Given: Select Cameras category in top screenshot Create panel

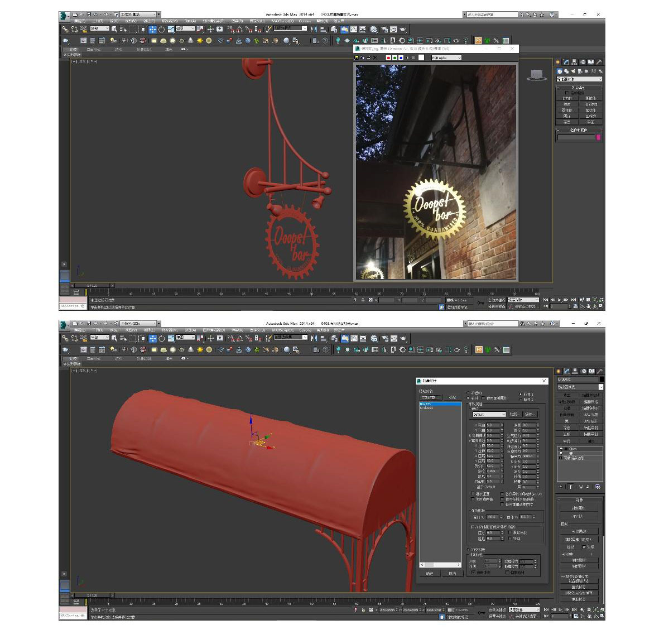Looking at the screenshot, I should 580,71.
